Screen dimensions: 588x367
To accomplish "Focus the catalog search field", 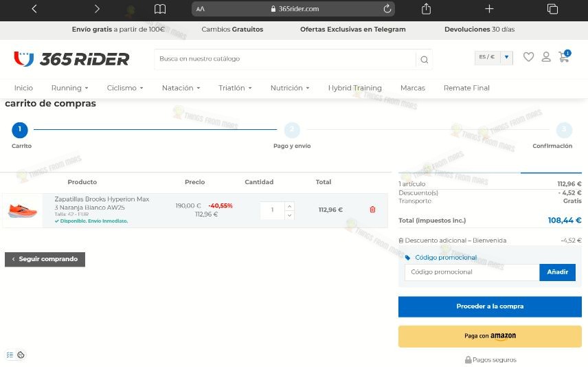I will click(285, 59).
